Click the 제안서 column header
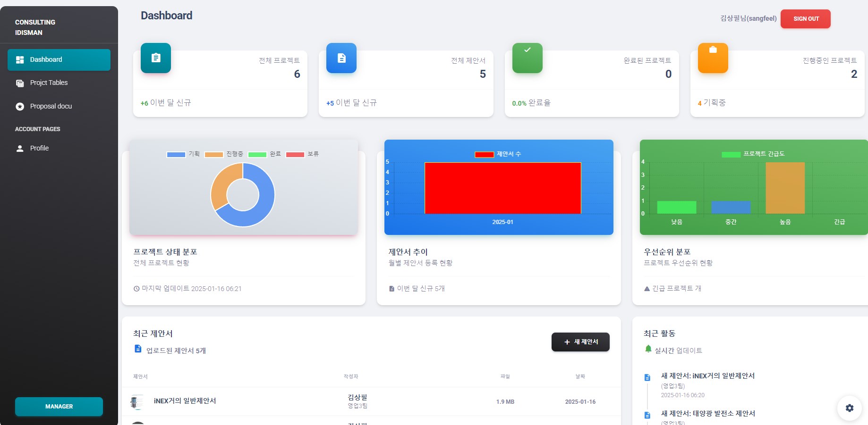The width and height of the screenshot is (868, 425). (140, 376)
